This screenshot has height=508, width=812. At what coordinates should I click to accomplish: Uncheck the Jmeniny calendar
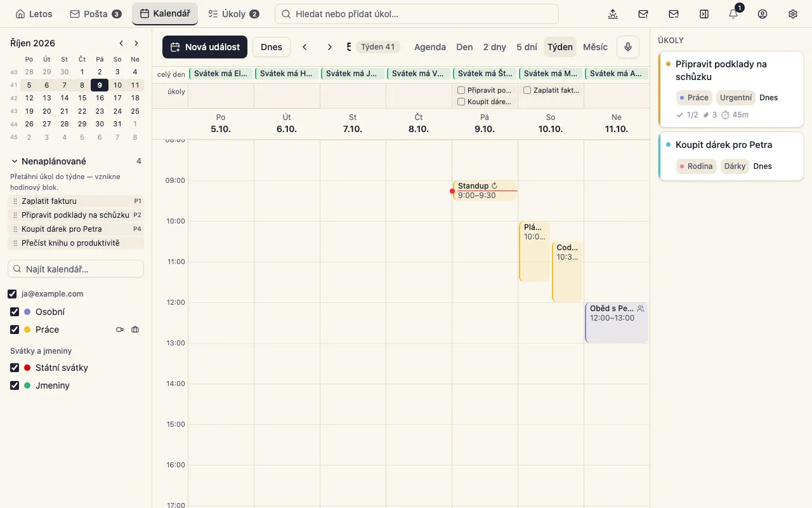[15, 385]
